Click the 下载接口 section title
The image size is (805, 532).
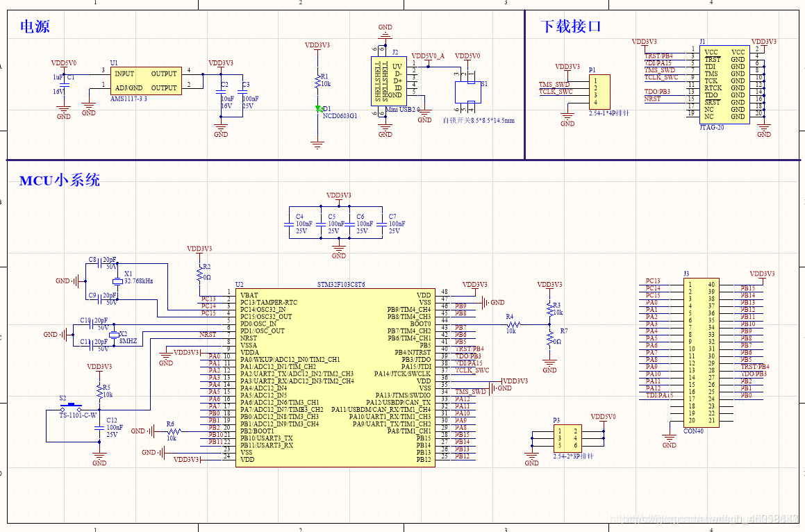click(570, 26)
